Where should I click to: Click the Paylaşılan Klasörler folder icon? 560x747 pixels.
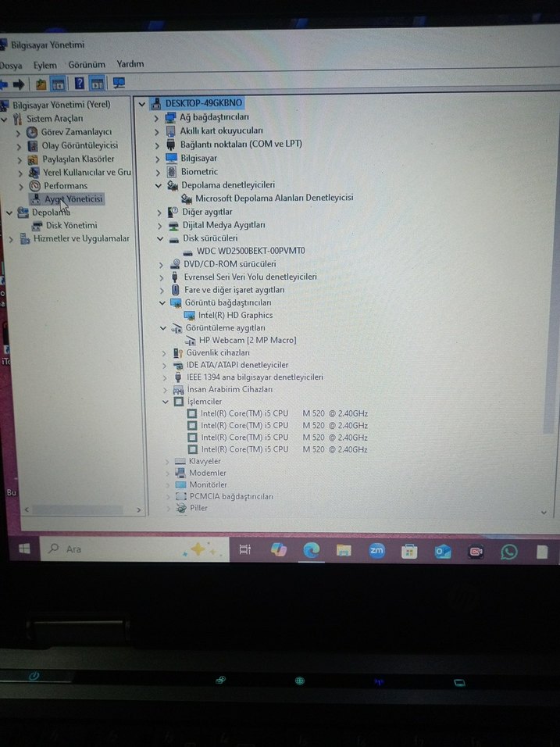[x=33, y=159]
